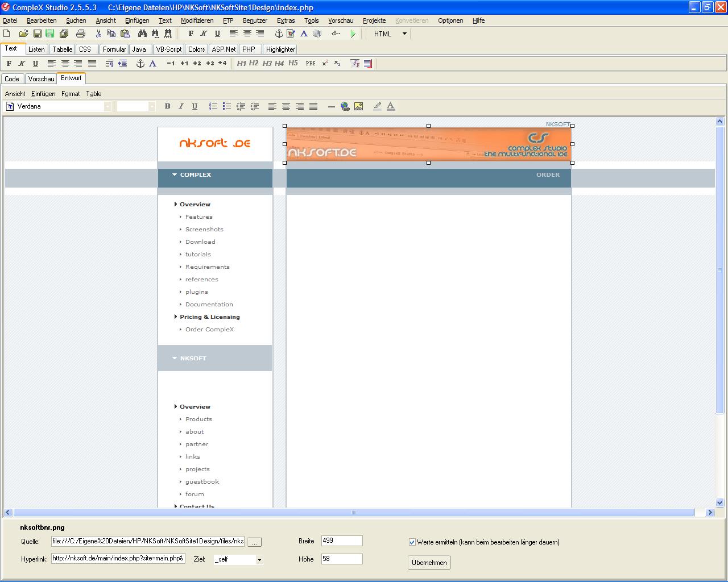728x582 pixels.
Task: Insert a numbered list in design view
Action: pyautogui.click(x=213, y=106)
